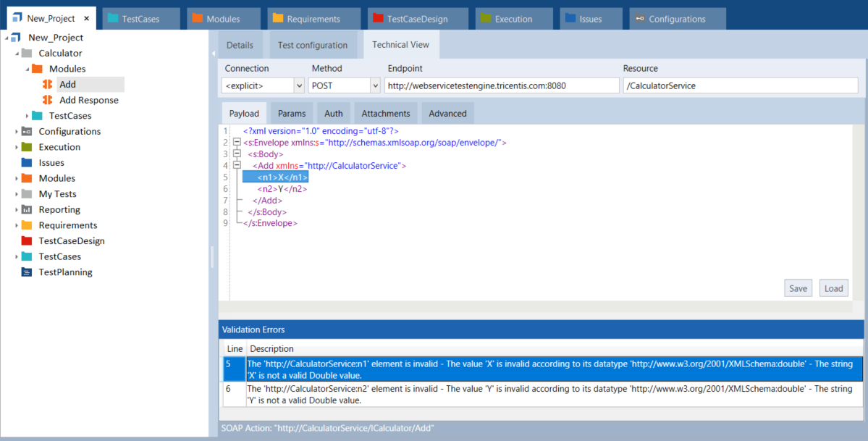
Task: Click the Add Response module icon
Action: click(x=48, y=101)
